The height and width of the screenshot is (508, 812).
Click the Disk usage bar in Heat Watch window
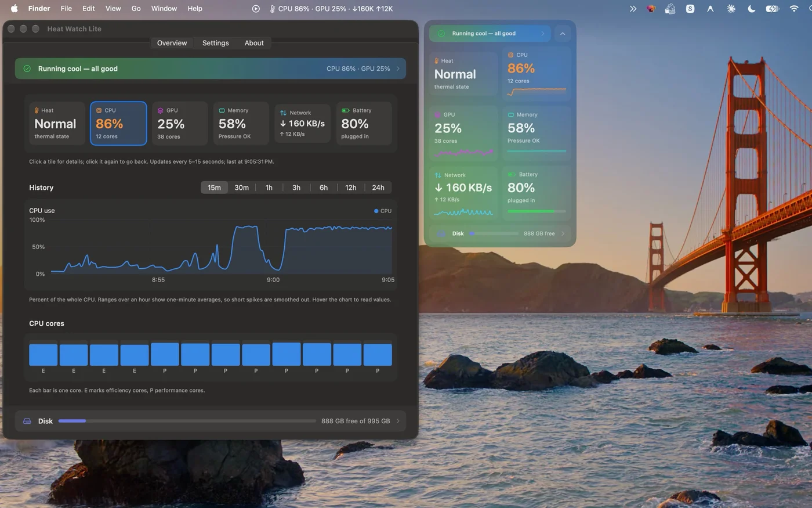tap(187, 421)
